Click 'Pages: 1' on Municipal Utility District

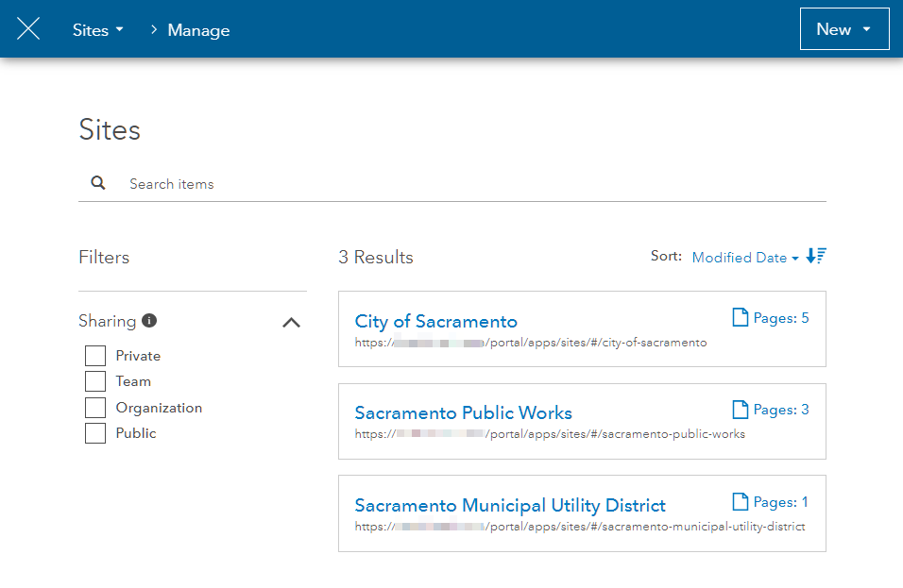coord(780,502)
